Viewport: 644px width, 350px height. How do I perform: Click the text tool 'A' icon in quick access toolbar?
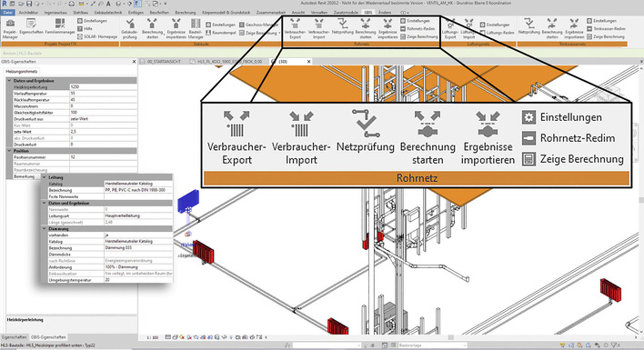(x=108, y=4)
